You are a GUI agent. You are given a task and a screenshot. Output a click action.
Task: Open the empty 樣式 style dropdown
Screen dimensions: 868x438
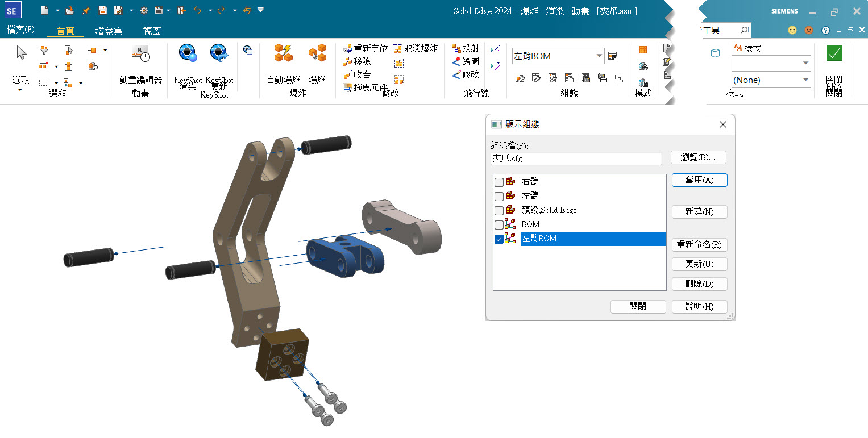(805, 63)
